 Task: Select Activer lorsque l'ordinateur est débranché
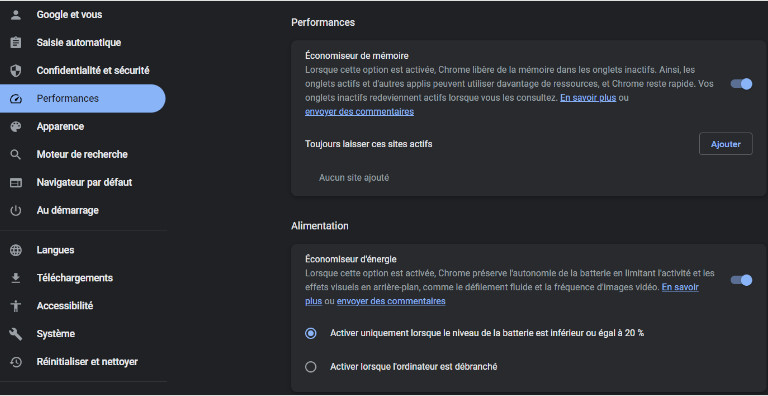point(311,367)
